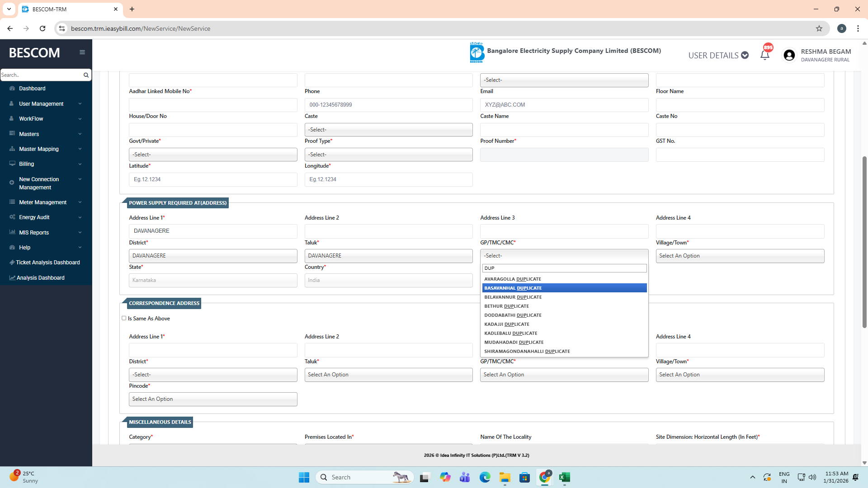Screen dimensions: 868x488
Task: Select BELAVANNUR DUPLICATE from the list
Action: click(x=513, y=297)
